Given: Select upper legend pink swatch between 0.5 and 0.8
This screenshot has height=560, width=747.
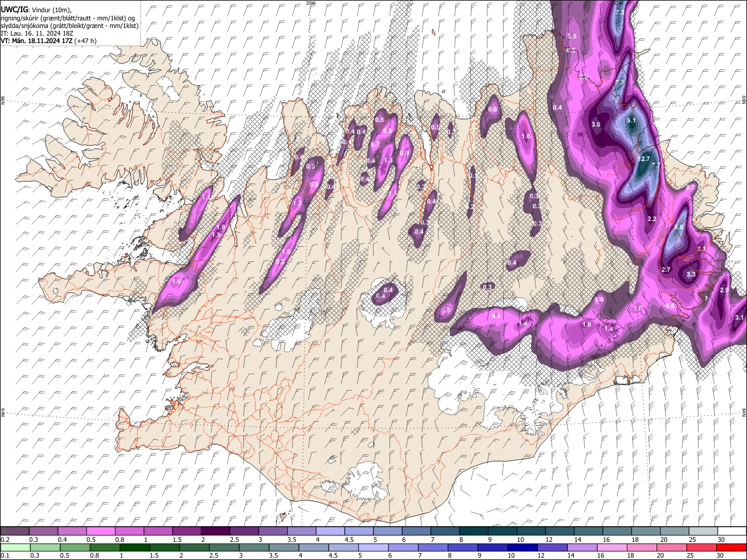Looking at the screenshot, I should pyautogui.click(x=100, y=531).
